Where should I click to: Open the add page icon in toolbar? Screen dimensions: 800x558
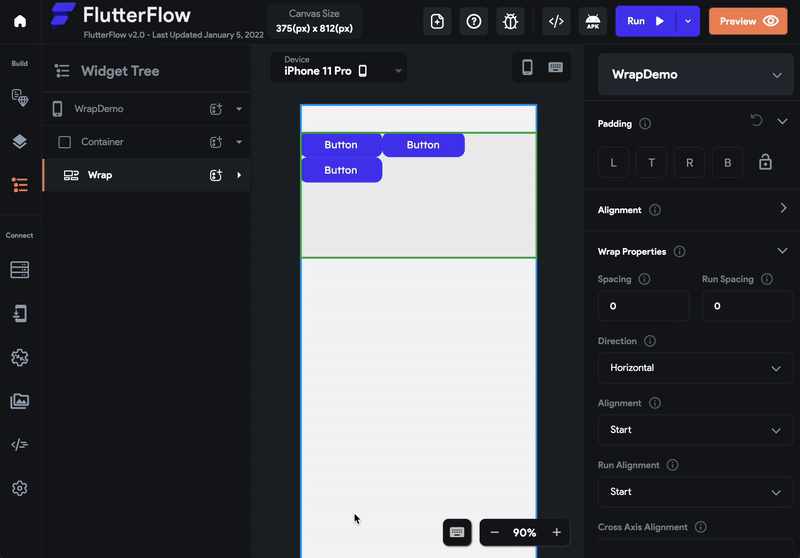pyautogui.click(x=437, y=21)
